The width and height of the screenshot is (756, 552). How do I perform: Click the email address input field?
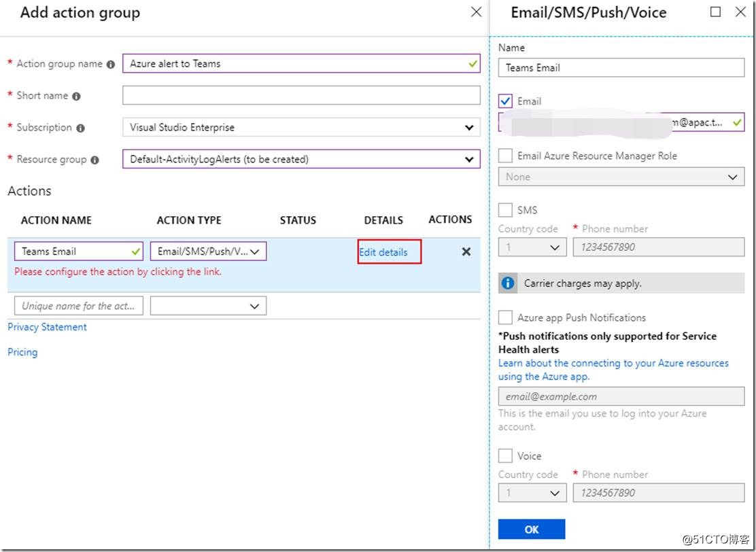click(x=621, y=122)
